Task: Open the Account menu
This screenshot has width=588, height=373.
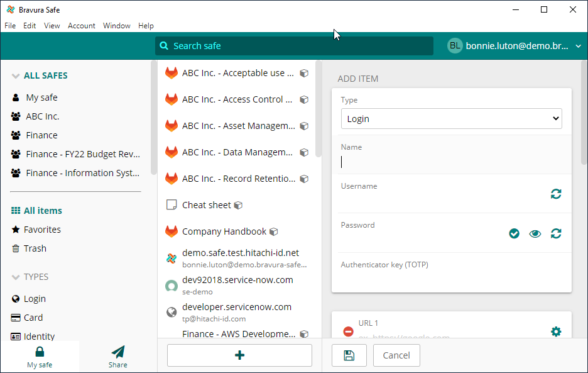Action: 81,26
